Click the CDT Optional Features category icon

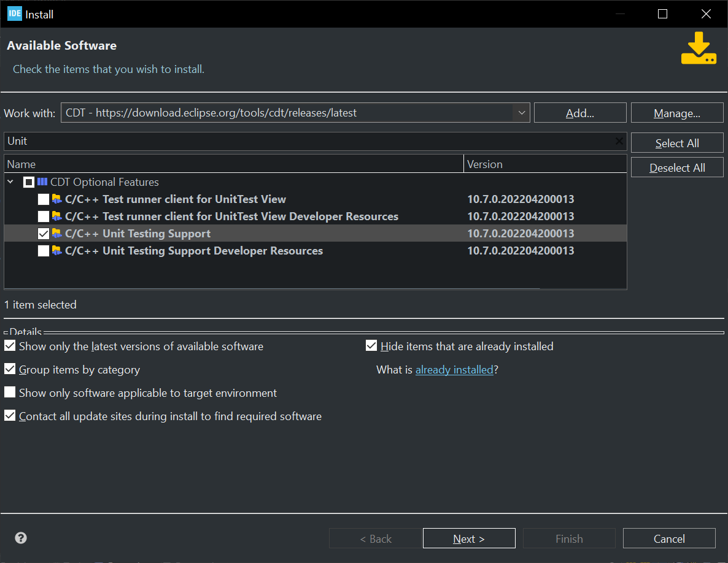tap(42, 182)
